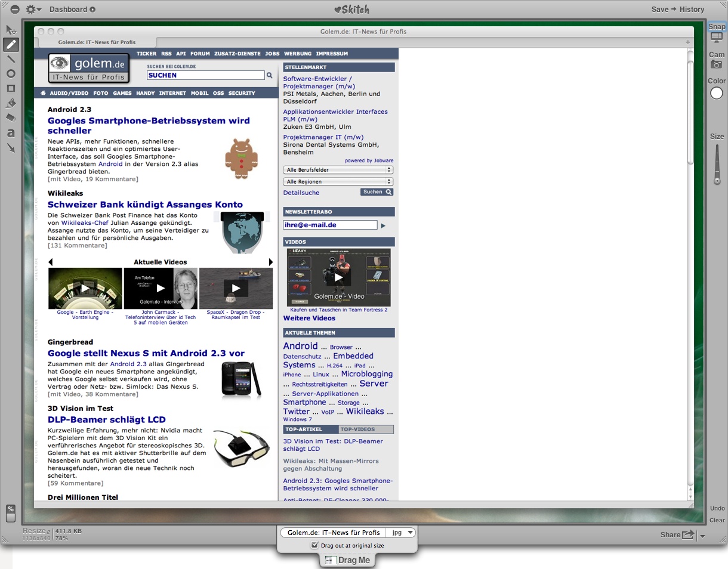728x569 pixels.
Task: Open the History view
Action: [x=692, y=9]
